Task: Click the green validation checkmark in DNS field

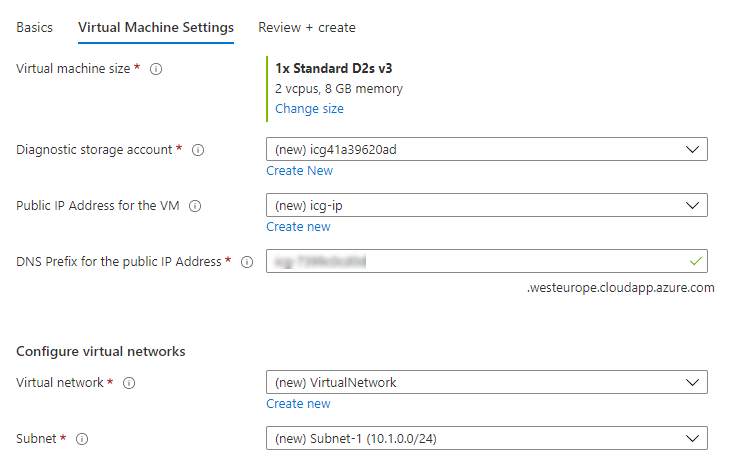Action: tap(696, 262)
